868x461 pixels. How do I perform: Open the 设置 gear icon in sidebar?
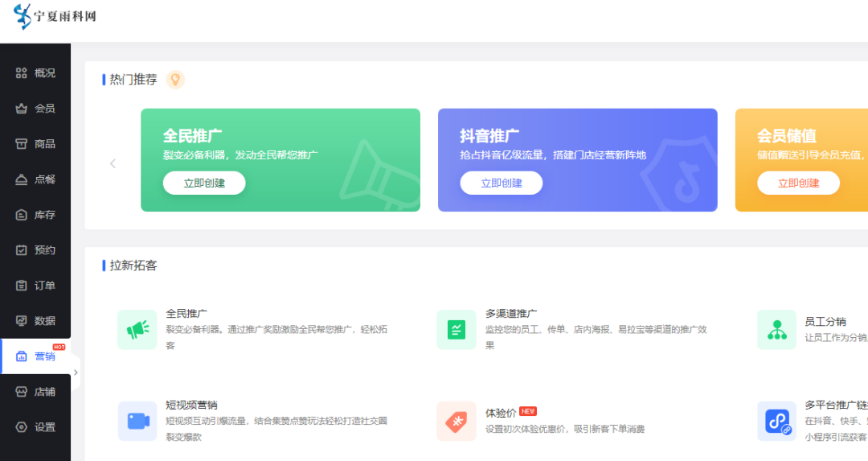coord(21,427)
